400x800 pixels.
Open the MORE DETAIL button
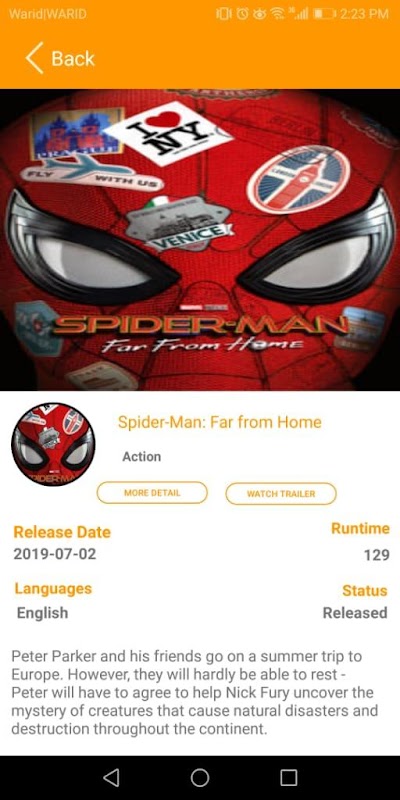click(x=152, y=493)
